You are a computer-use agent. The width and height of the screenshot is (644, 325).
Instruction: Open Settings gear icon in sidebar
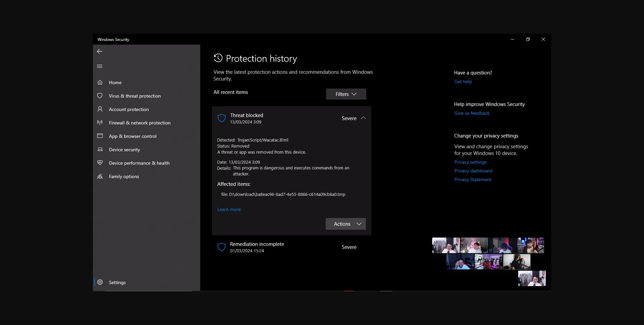pos(100,282)
